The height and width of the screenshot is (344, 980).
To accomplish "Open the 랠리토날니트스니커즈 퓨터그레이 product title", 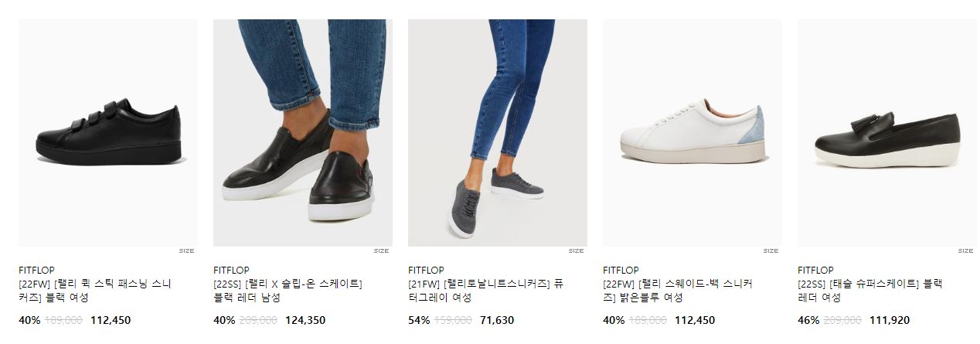I will click(486, 291).
